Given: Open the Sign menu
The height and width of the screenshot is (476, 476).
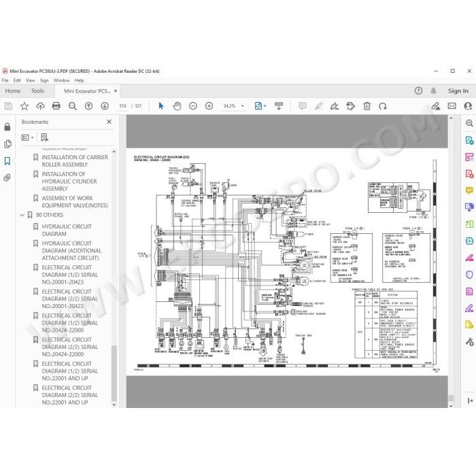Looking at the screenshot, I should (x=44, y=80).
